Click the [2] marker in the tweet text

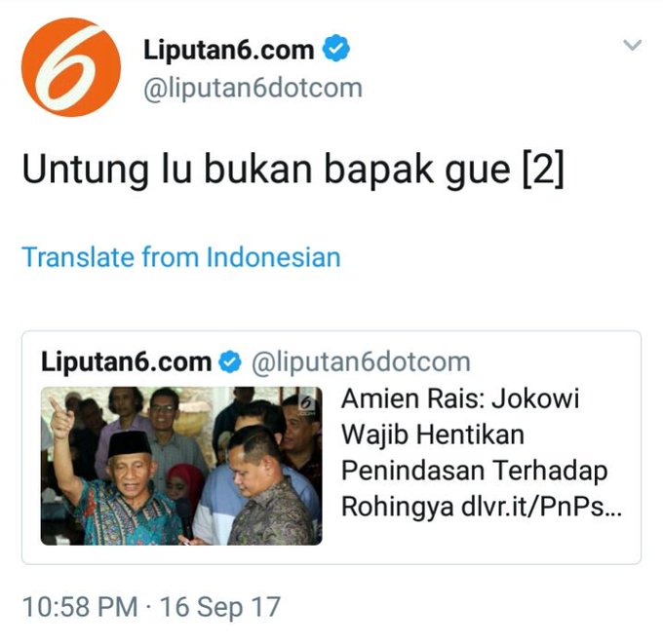point(544,169)
